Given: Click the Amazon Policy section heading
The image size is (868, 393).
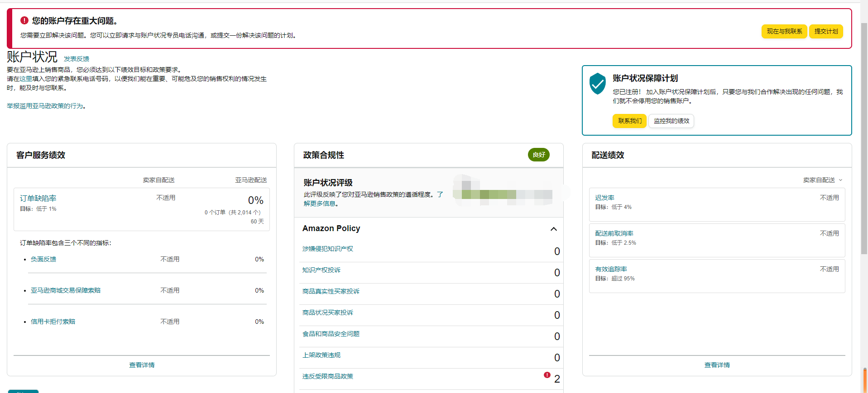Looking at the screenshot, I should pos(331,228).
